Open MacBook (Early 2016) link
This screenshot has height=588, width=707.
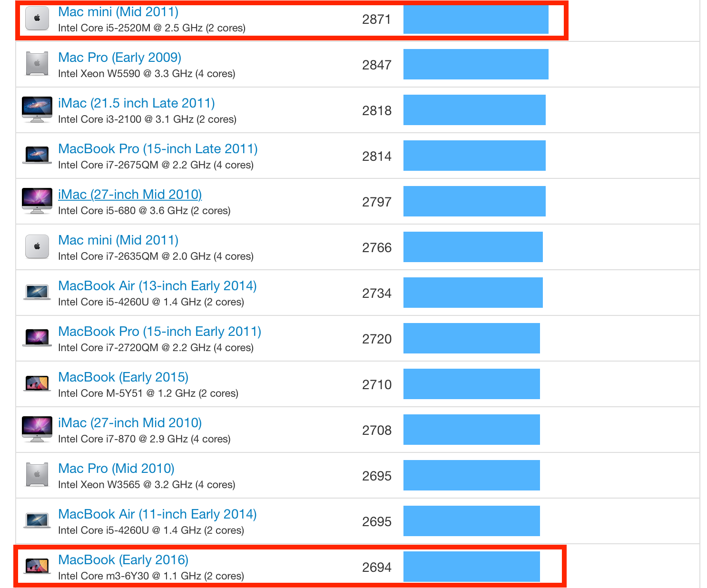click(x=123, y=560)
